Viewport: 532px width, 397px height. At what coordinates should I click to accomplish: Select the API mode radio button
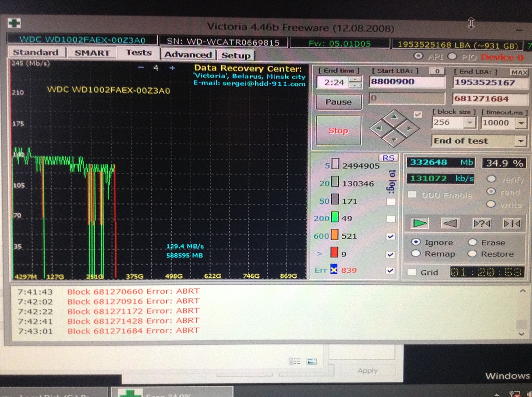click(418, 56)
